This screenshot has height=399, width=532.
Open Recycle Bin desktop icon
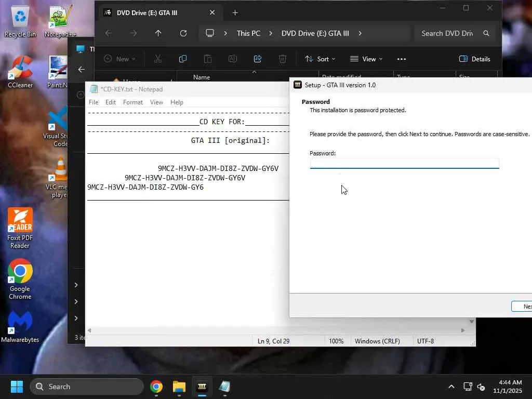coord(20,21)
